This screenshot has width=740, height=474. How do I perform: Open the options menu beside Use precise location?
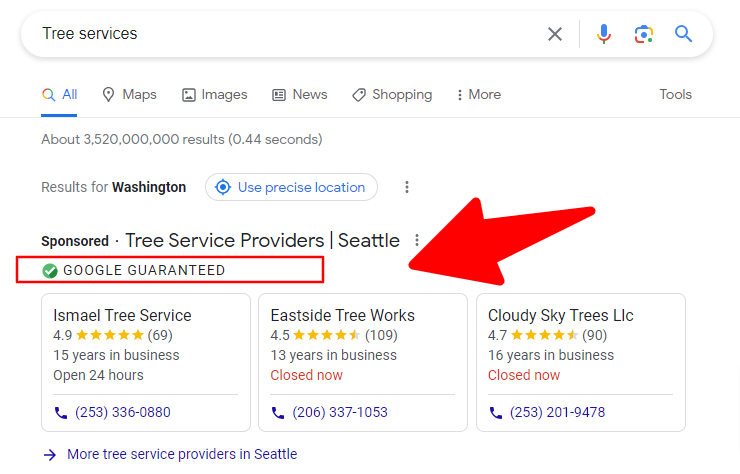[406, 187]
